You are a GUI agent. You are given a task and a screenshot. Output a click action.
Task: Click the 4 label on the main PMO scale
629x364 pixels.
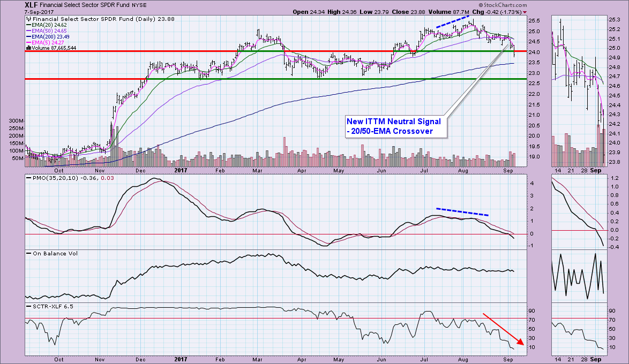pyautogui.click(x=531, y=184)
